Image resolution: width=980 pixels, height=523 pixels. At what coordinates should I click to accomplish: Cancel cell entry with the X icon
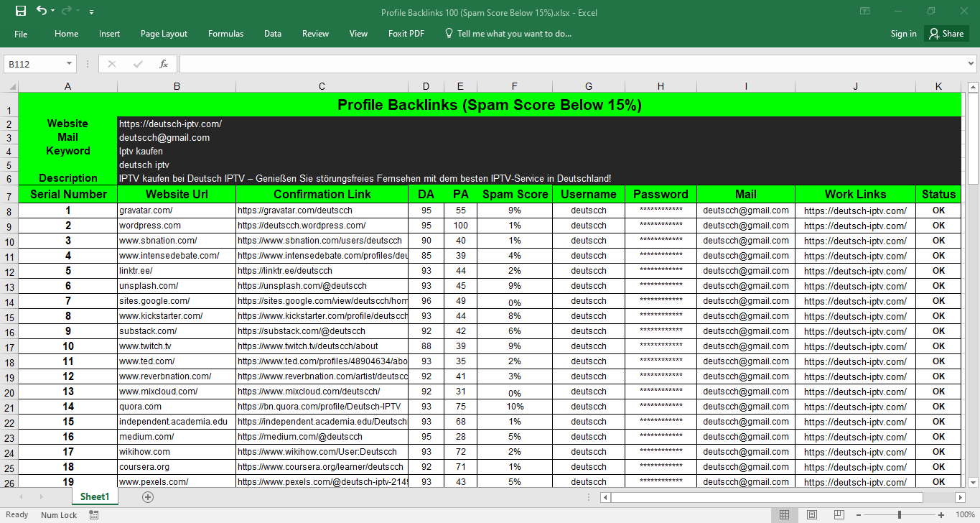click(x=112, y=63)
